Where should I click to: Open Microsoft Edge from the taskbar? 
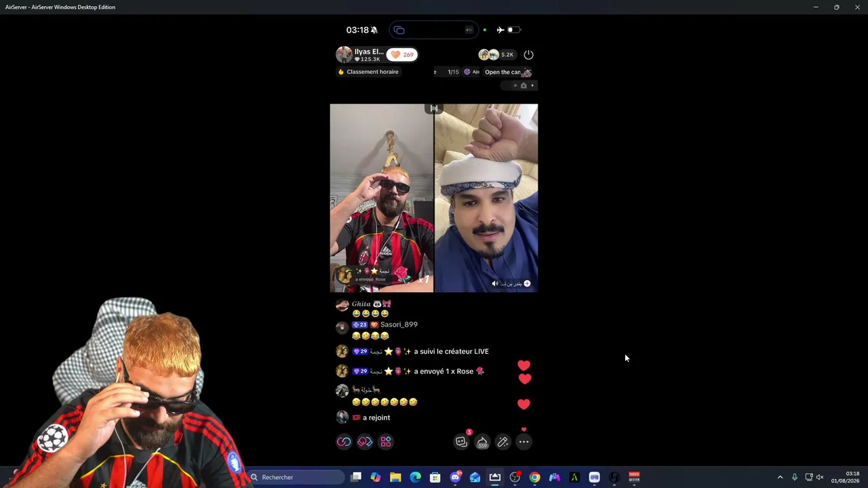coord(416,477)
